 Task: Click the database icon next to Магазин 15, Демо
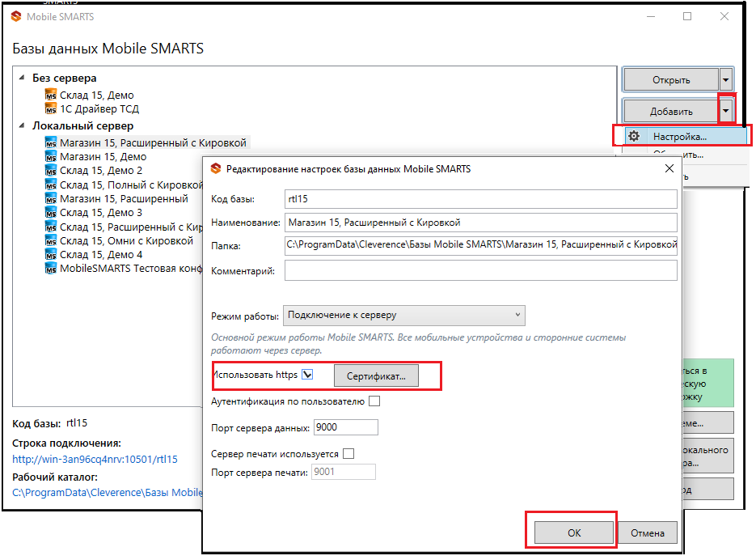(x=51, y=156)
